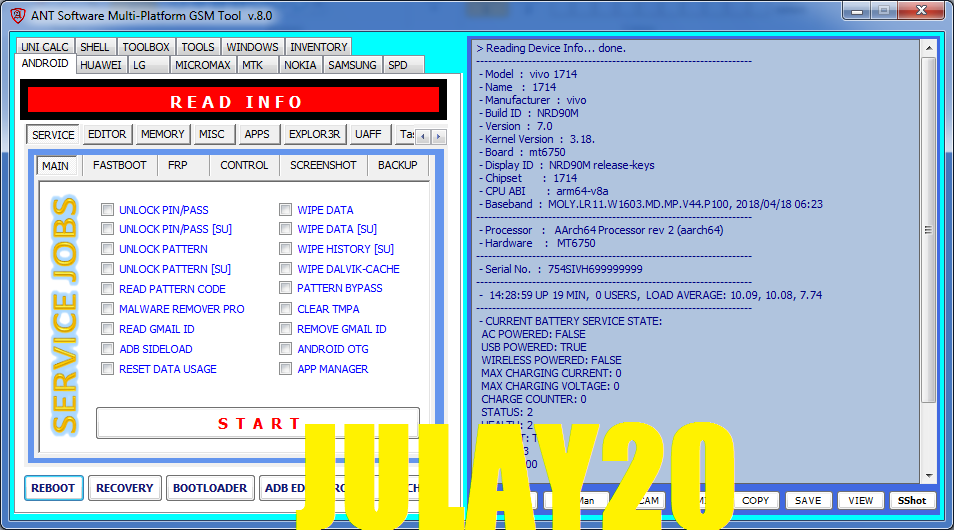Open the EDITOR sub-tab
The width and height of the screenshot is (954, 530).
click(107, 134)
